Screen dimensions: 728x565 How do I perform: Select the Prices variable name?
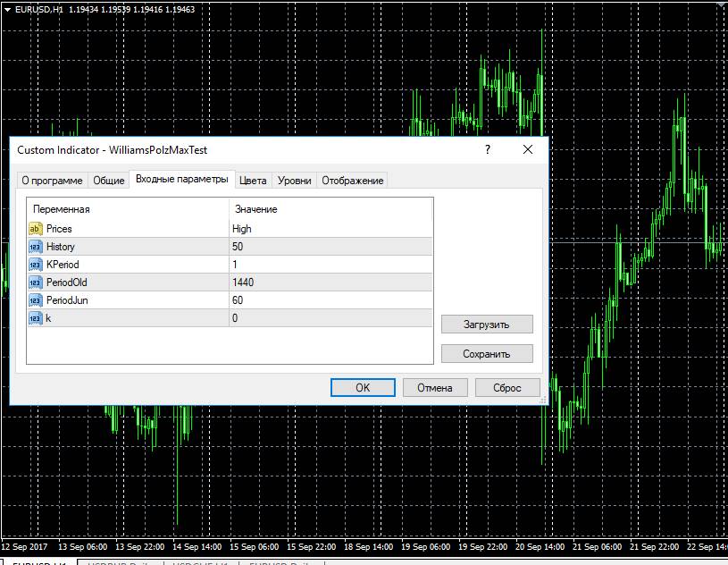[59, 229]
